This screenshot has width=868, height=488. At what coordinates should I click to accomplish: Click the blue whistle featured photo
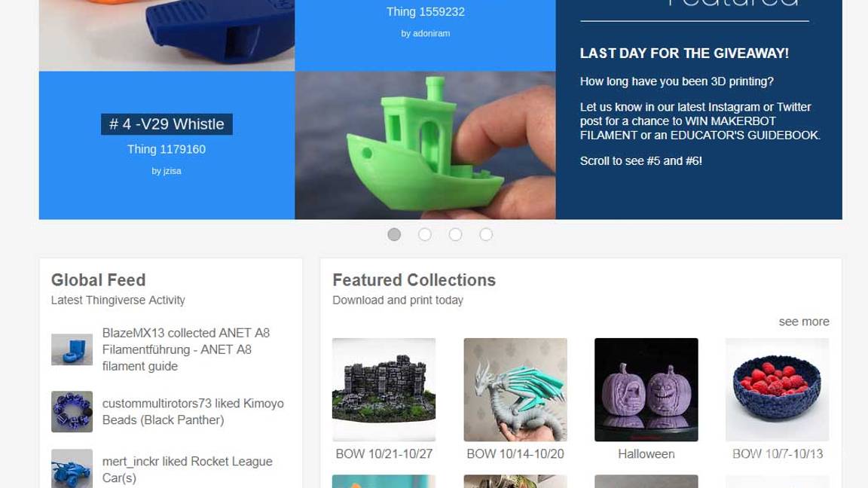pyautogui.click(x=167, y=35)
